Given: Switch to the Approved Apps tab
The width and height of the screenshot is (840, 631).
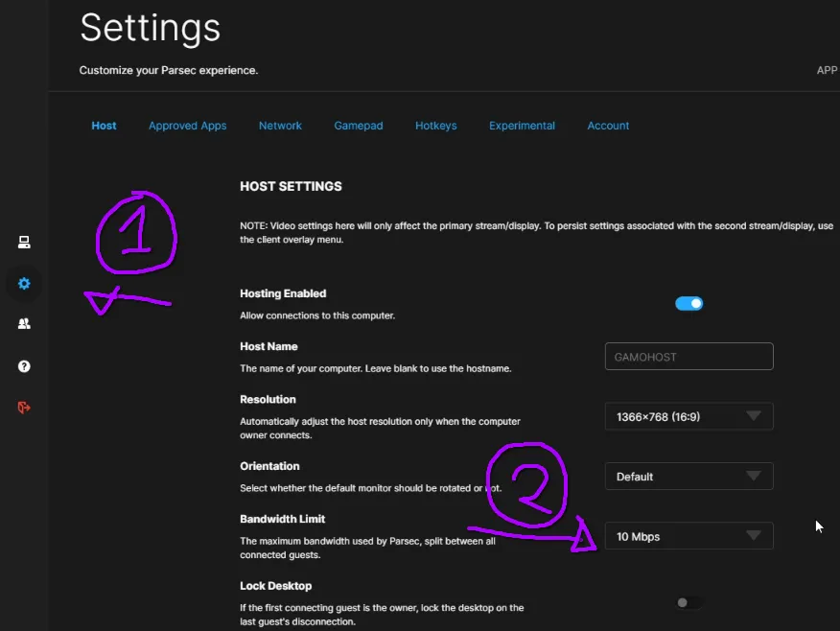Looking at the screenshot, I should pyautogui.click(x=188, y=126).
